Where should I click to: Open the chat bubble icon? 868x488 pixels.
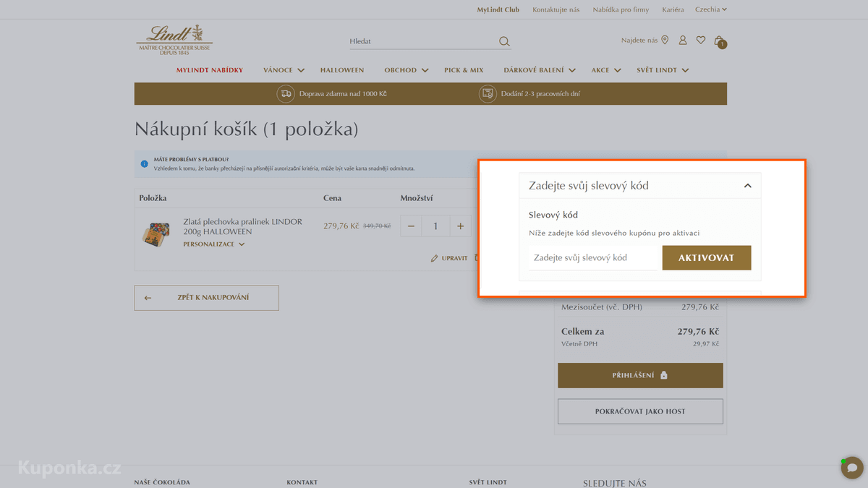[x=852, y=467]
